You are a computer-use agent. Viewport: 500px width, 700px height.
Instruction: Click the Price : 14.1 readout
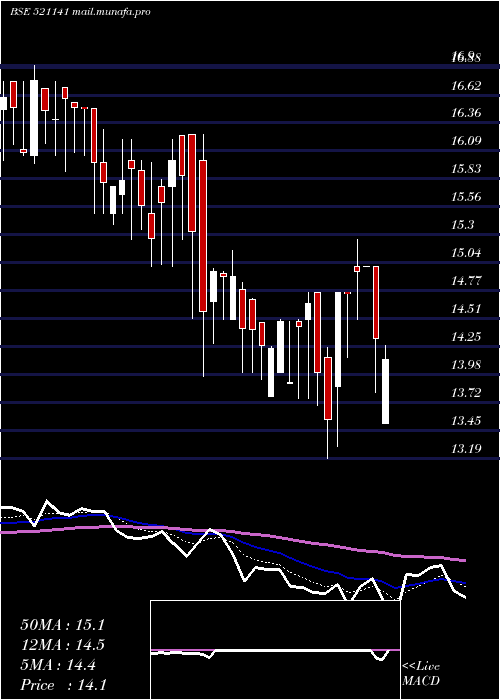[x=63, y=685]
